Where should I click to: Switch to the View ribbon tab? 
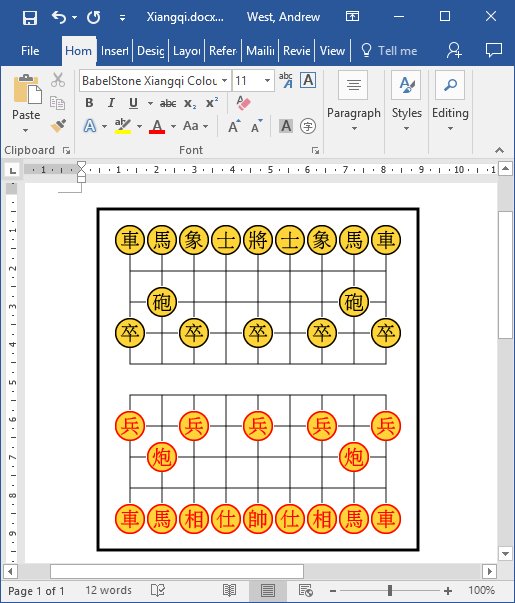click(332, 51)
